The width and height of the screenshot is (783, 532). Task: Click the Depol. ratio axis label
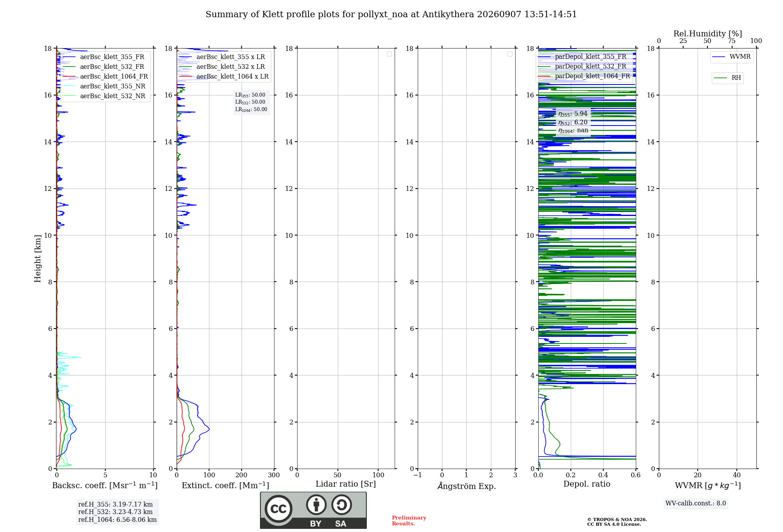[x=587, y=484]
